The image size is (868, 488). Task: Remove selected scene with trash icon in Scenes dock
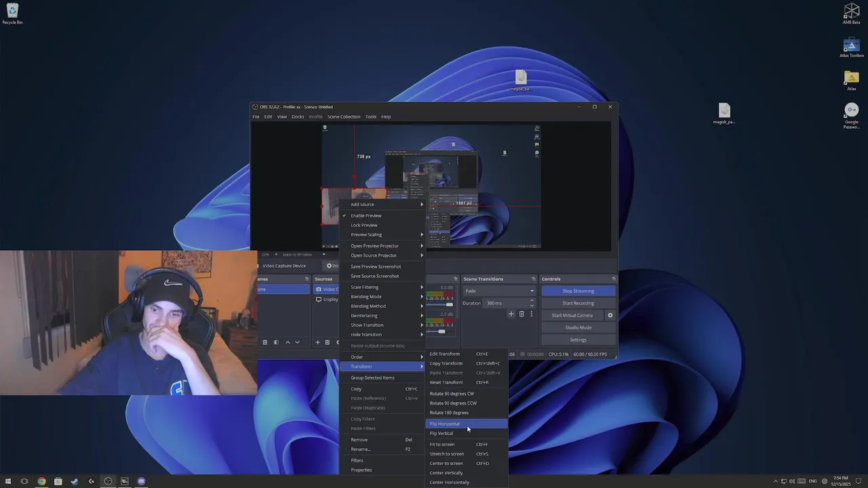pyautogui.click(x=265, y=342)
